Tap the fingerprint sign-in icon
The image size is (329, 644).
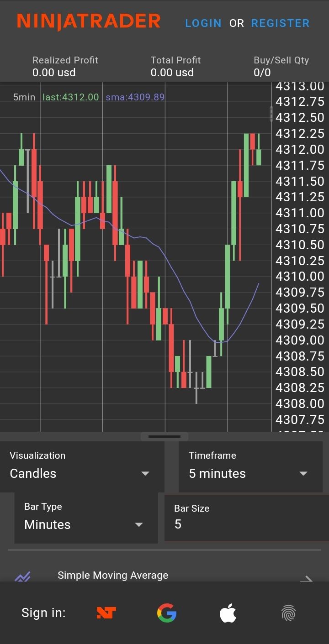pyautogui.click(x=288, y=613)
